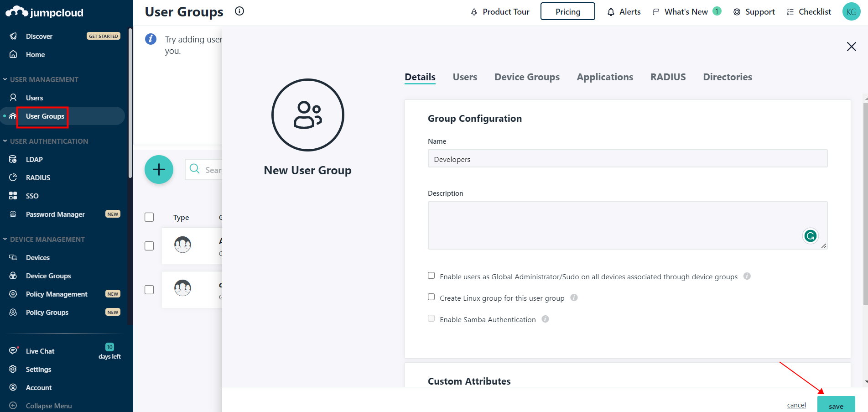Click info icon next to Global Administrator option

pyautogui.click(x=747, y=276)
